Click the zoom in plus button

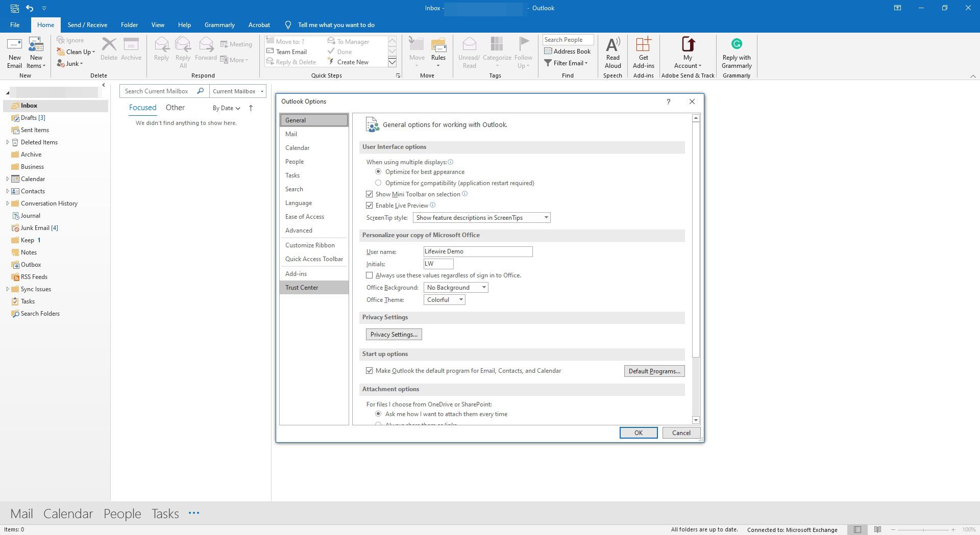(953, 530)
